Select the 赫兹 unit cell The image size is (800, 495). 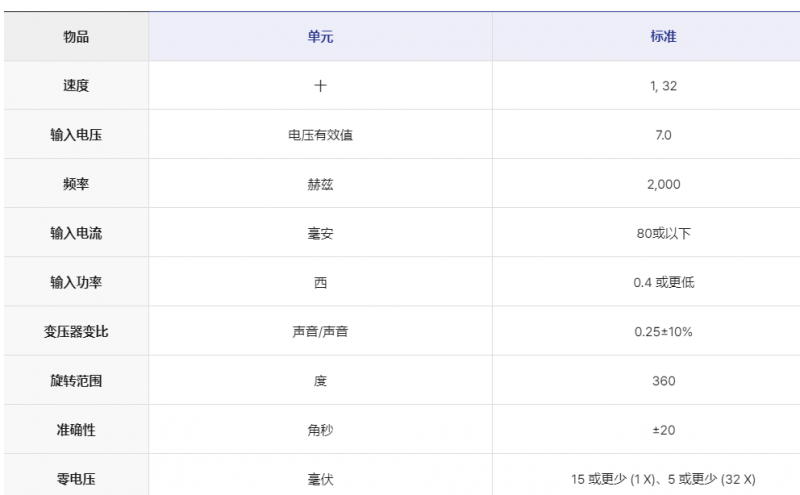point(320,184)
